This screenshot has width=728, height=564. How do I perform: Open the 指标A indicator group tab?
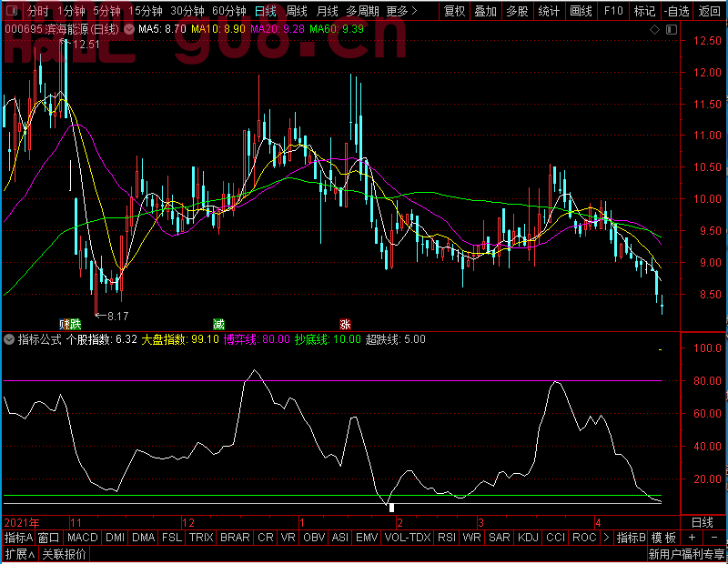pyautogui.click(x=18, y=538)
